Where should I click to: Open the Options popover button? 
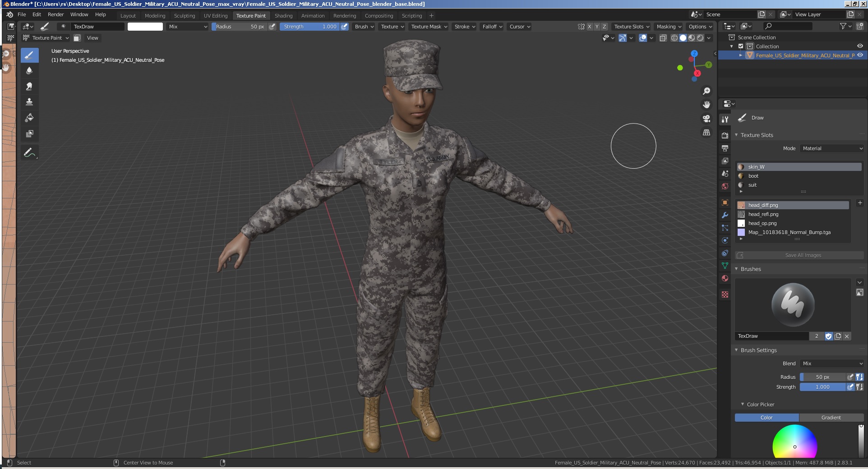point(700,27)
